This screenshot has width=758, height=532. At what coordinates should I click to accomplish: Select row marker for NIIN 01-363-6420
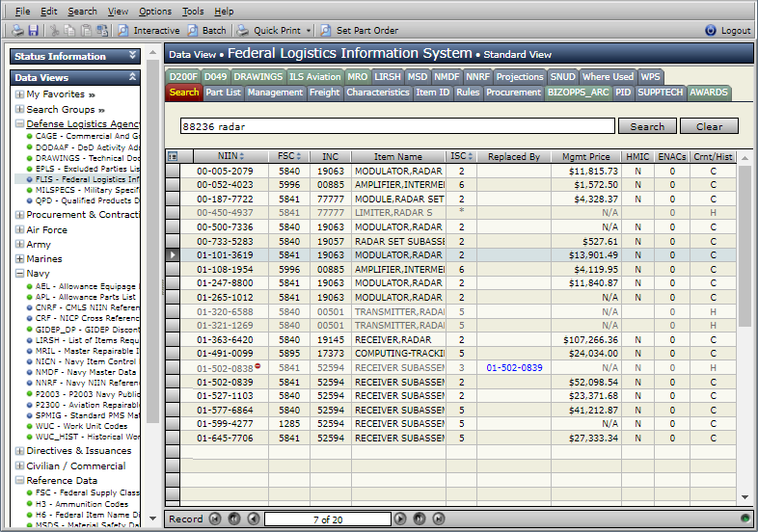coord(173,339)
